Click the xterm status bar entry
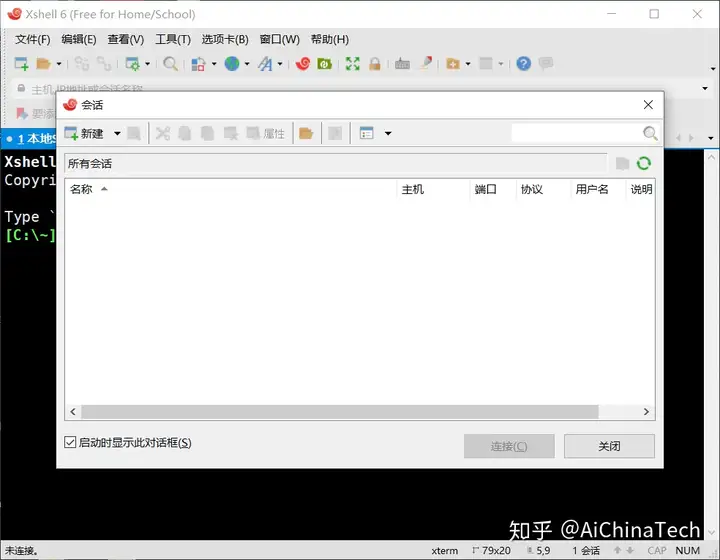The height and width of the screenshot is (560, 720). [444, 550]
